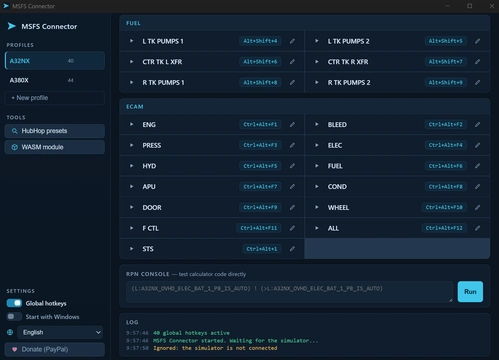The width and height of the screenshot is (499, 360).
Task: Select the R TK PUMPS 2 label
Action: (x=349, y=83)
